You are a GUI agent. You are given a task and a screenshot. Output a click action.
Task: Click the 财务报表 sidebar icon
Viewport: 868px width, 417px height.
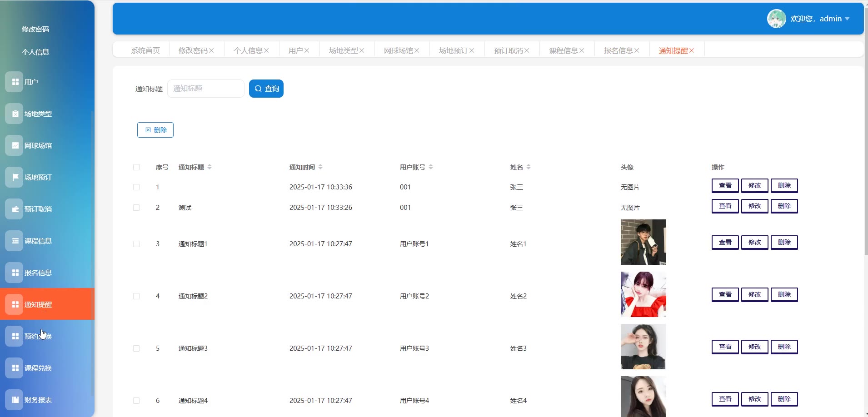14,400
